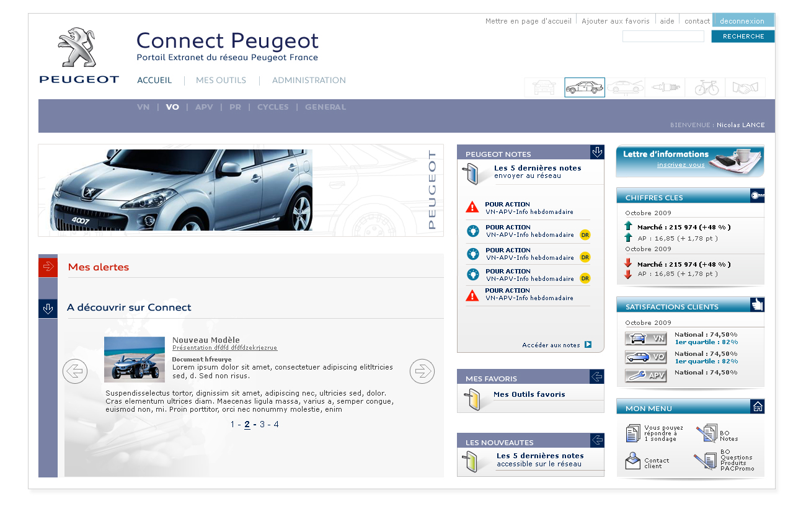This screenshot has width=806, height=532.
Task: Open Contact client envelope icon
Action: tap(633, 461)
